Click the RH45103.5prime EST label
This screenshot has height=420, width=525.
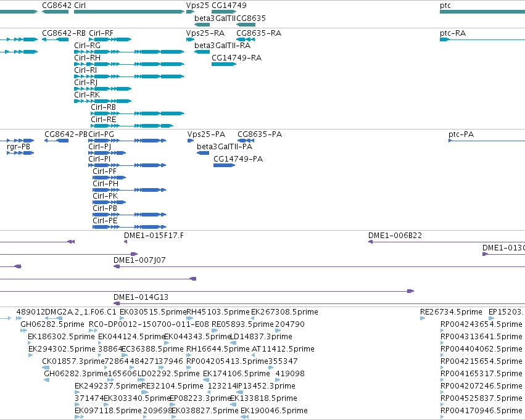coord(218,312)
